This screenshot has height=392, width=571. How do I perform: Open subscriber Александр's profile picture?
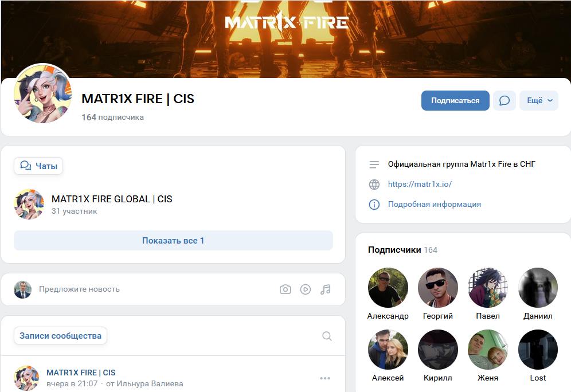388,288
